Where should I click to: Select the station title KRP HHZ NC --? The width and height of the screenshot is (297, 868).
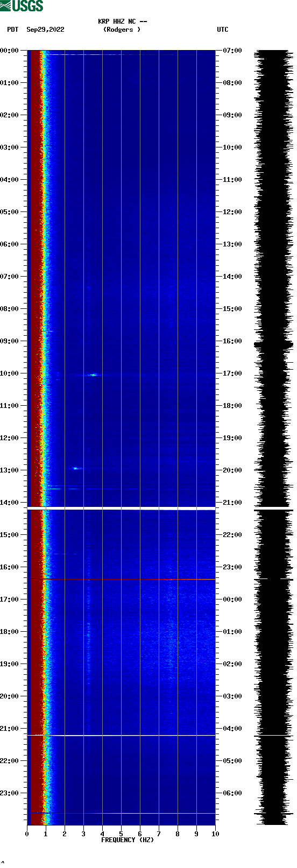[x=123, y=22]
